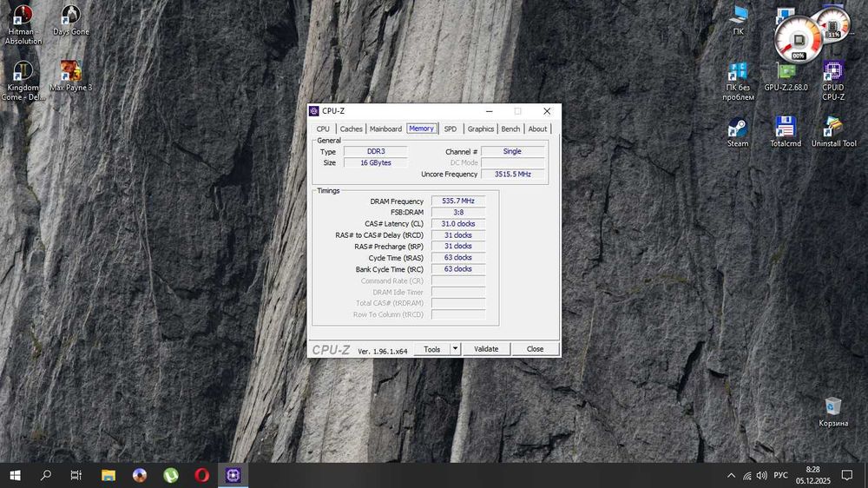Click Uncore Frequency value 3515.5 MHz
This screenshot has height=488, width=868.
coord(512,174)
